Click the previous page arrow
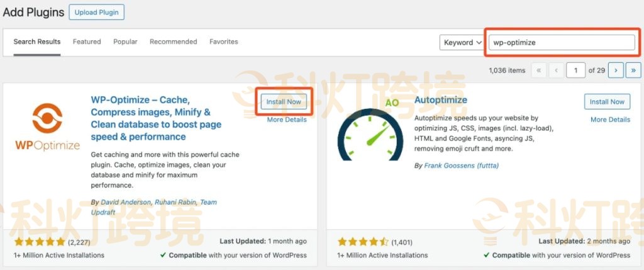644x270 pixels. click(x=555, y=70)
